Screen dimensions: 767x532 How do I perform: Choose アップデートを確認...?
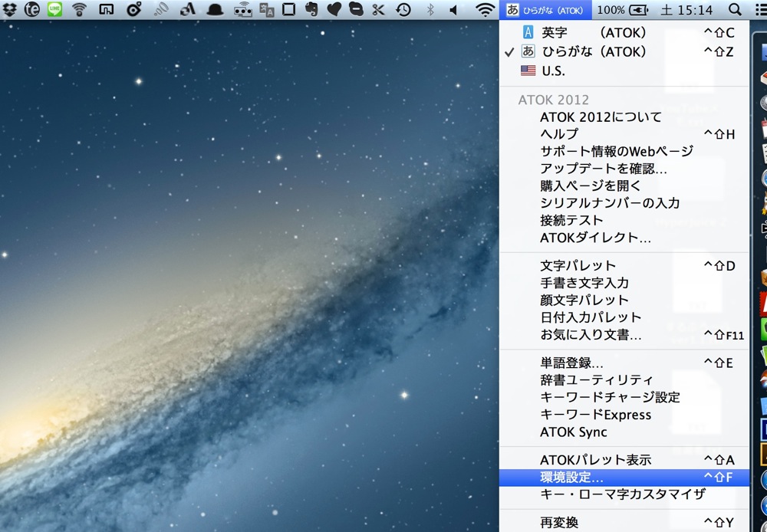tap(624, 169)
